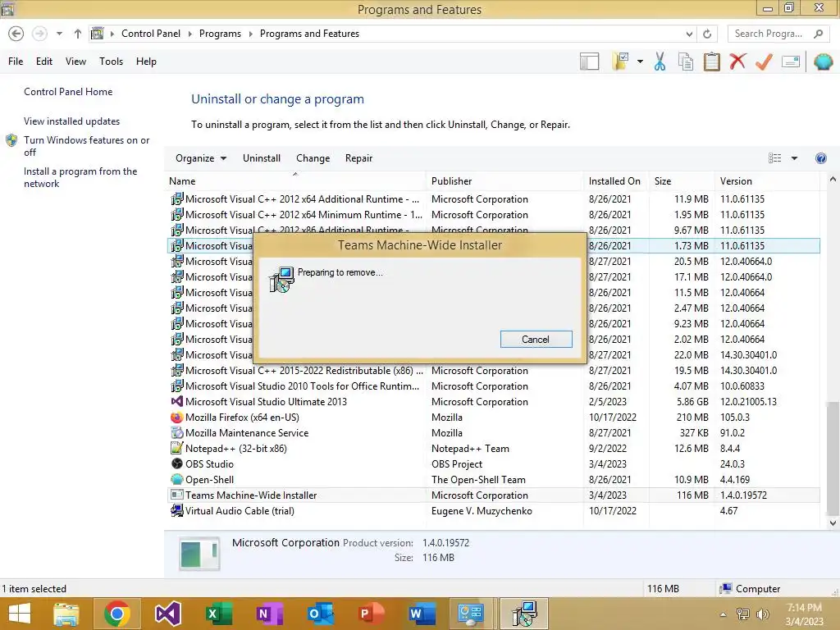
Task: Open the Help menu
Action: (x=146, y=62)
